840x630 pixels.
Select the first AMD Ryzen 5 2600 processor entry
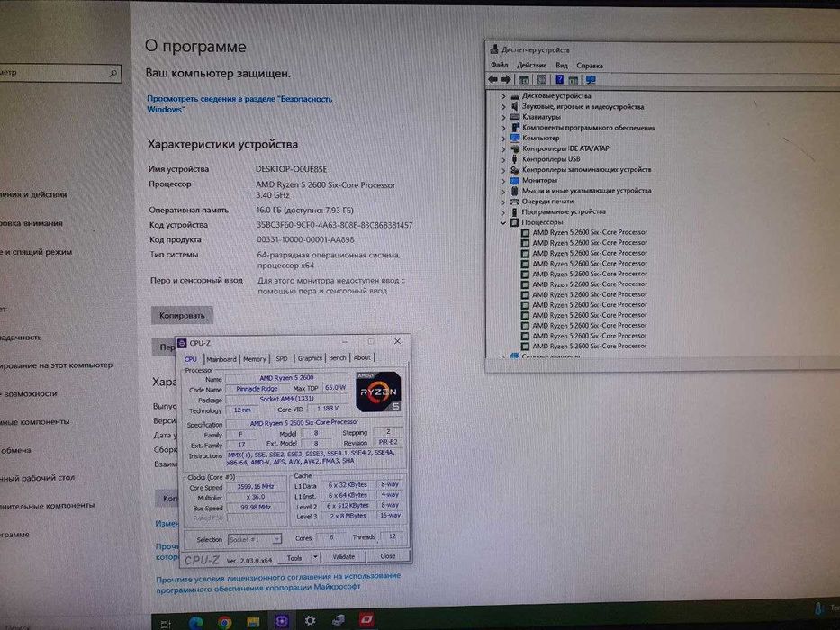tap(590, 232)
